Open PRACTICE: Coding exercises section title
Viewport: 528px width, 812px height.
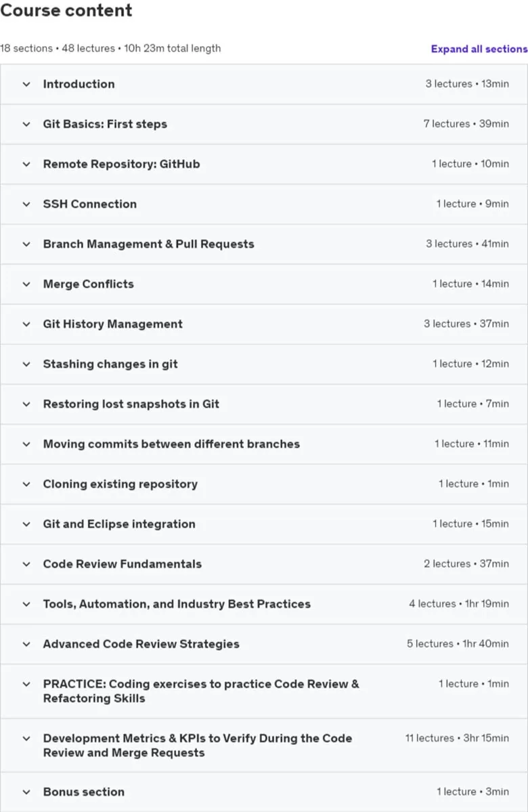(201, 691)
